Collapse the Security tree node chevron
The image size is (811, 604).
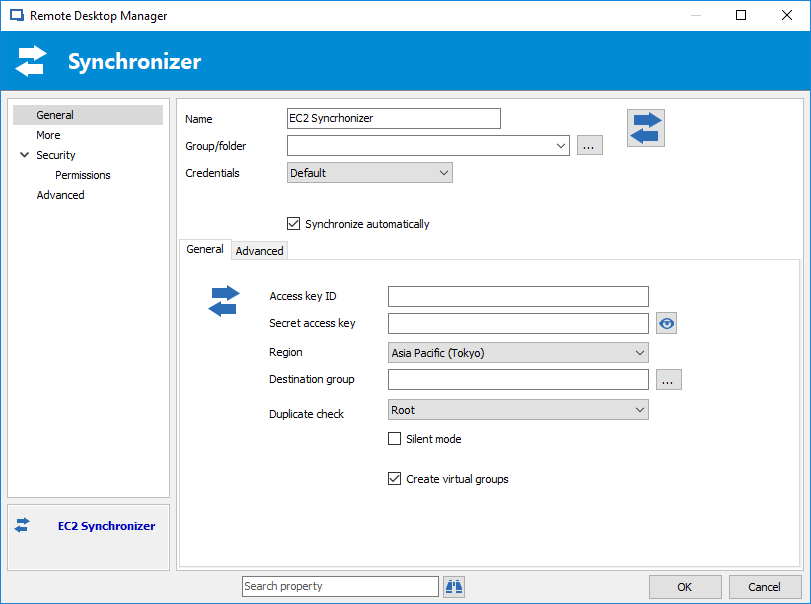tap(24, 155)
